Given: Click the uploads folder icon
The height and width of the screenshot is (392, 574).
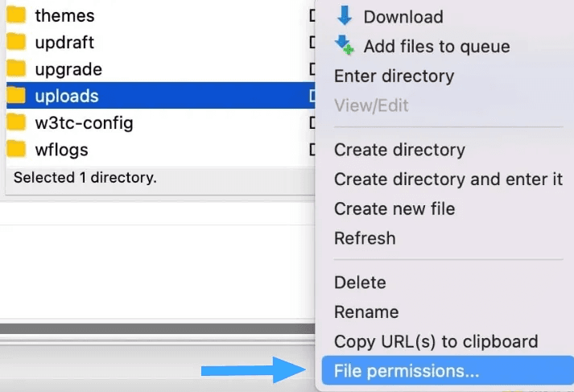Looking at the screenshot, I should (16, 96).
